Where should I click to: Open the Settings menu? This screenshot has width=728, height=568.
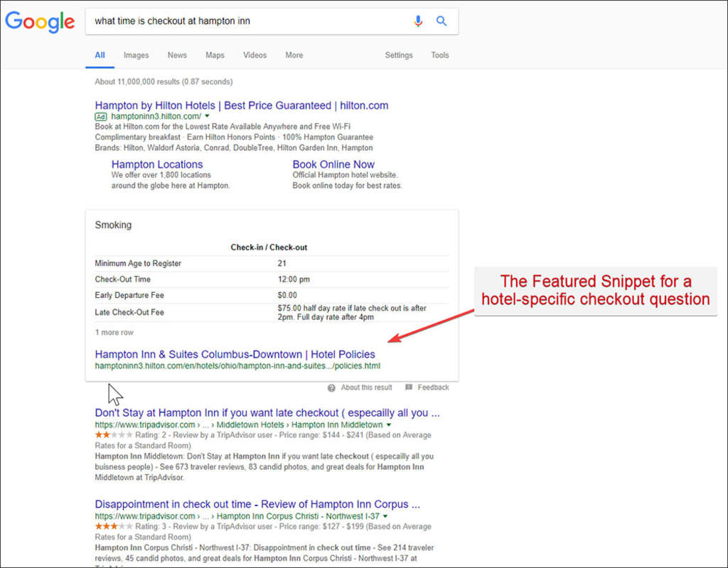click(x=399, y=55)
